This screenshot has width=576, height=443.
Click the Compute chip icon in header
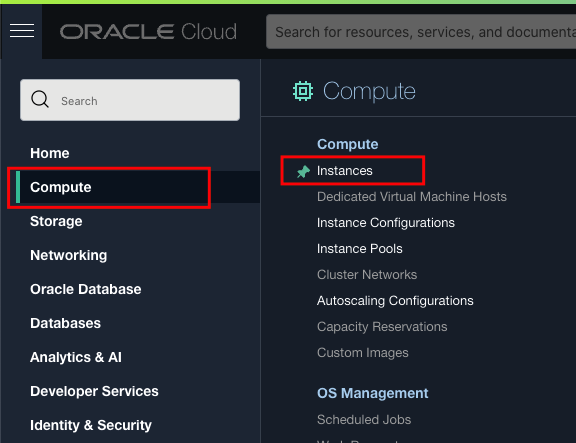(303, 91)
